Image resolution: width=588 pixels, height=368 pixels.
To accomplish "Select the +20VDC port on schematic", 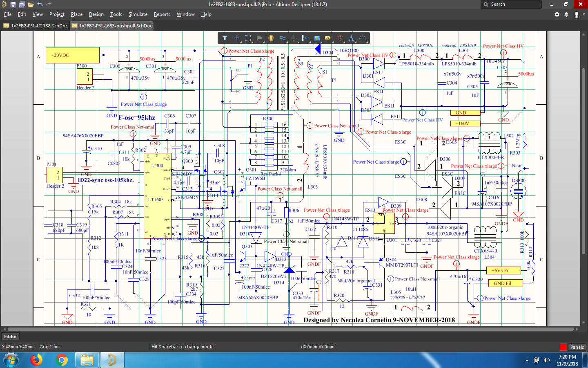I will pyautogui.click(x=72, y=55).
